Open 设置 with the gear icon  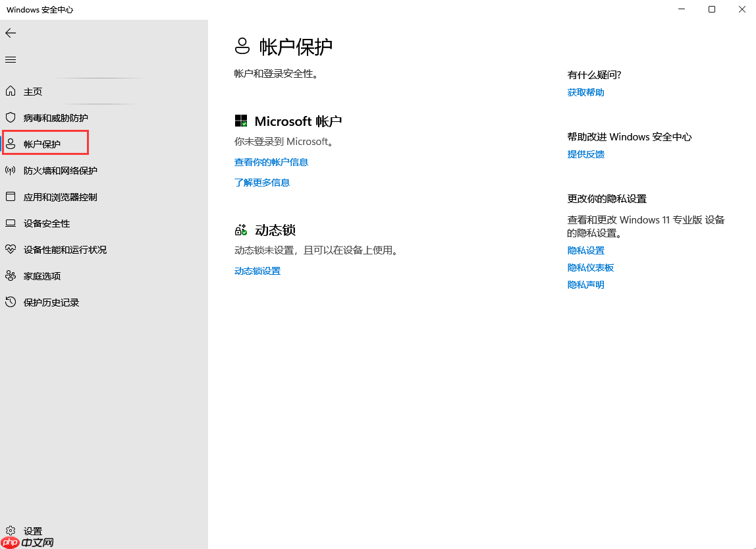pyautogui.click(x=11, y=531)
